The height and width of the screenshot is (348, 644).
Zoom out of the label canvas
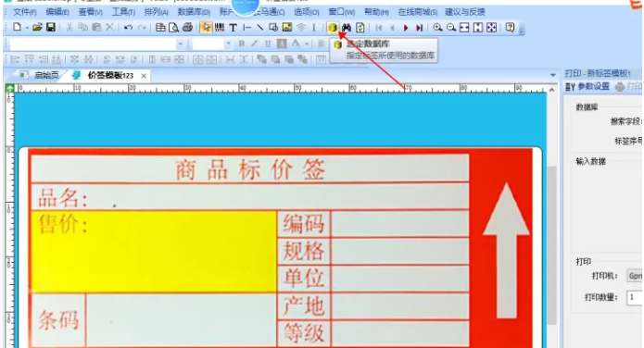coord(451,28)
